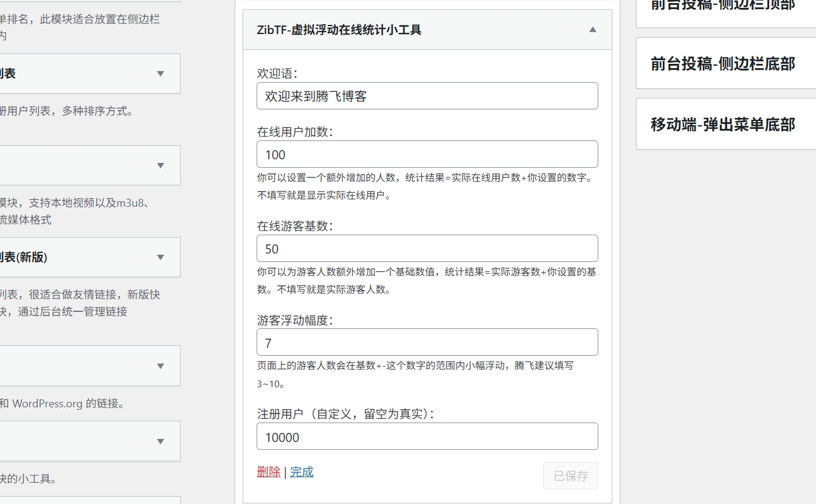Screen dimensions: 816x504
Task: Expand the 移动端-弹出菜单底部 widget area
Action: click(x=725, y=125)
